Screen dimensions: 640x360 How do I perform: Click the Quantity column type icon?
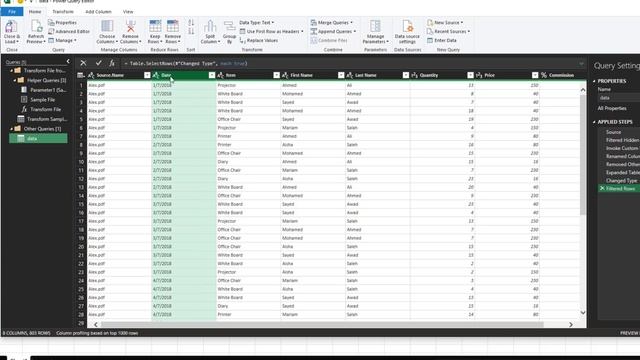(414, 75)
